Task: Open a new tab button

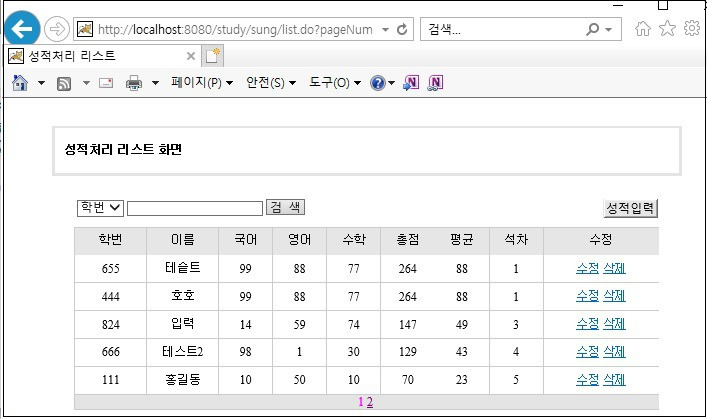Action: [x=212, y=56]
